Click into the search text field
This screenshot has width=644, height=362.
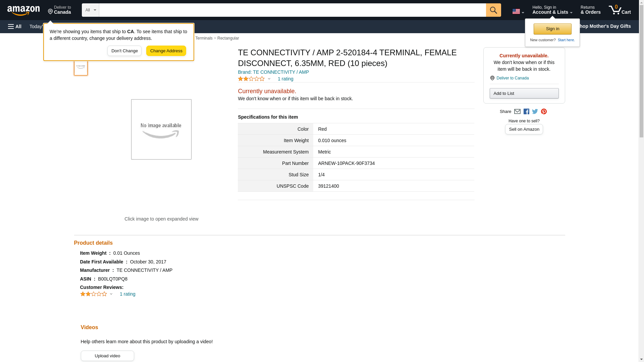(292, 10)
